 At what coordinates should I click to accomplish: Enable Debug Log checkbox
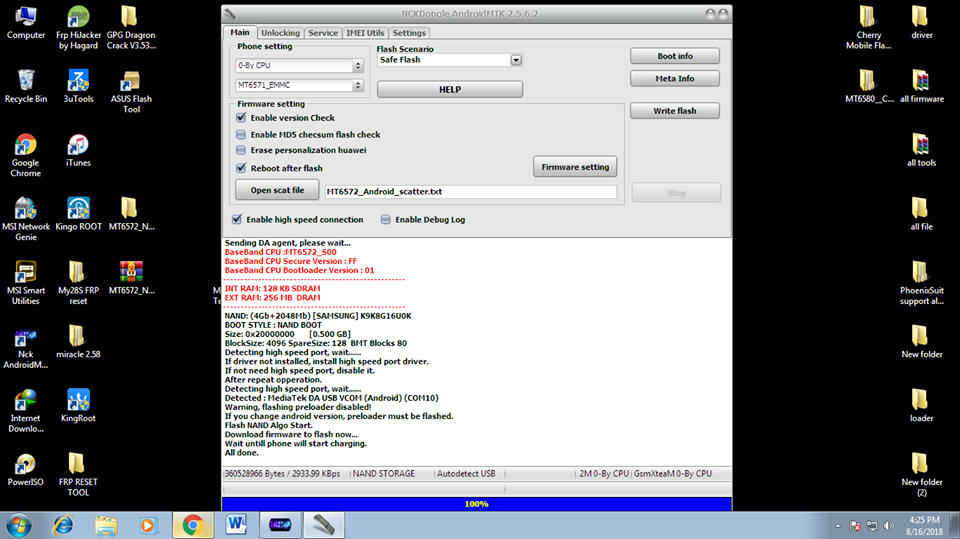[386, 219]
